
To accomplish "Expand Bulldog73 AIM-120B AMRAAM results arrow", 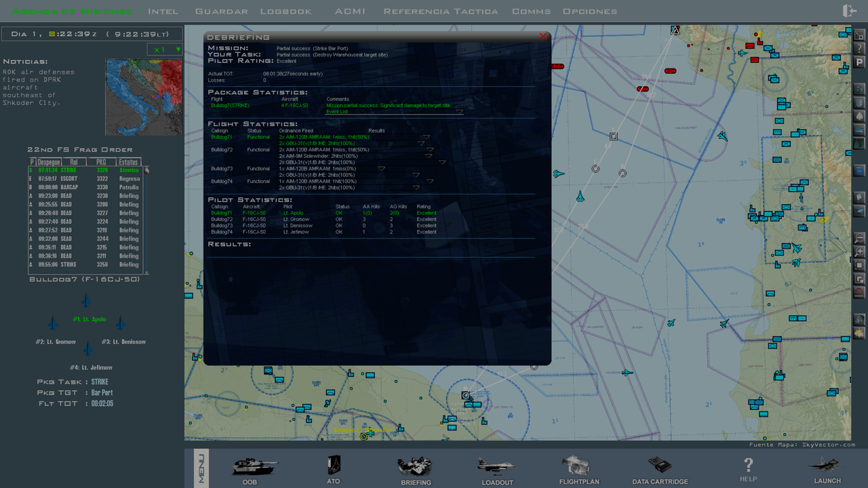I will point(381,169).
